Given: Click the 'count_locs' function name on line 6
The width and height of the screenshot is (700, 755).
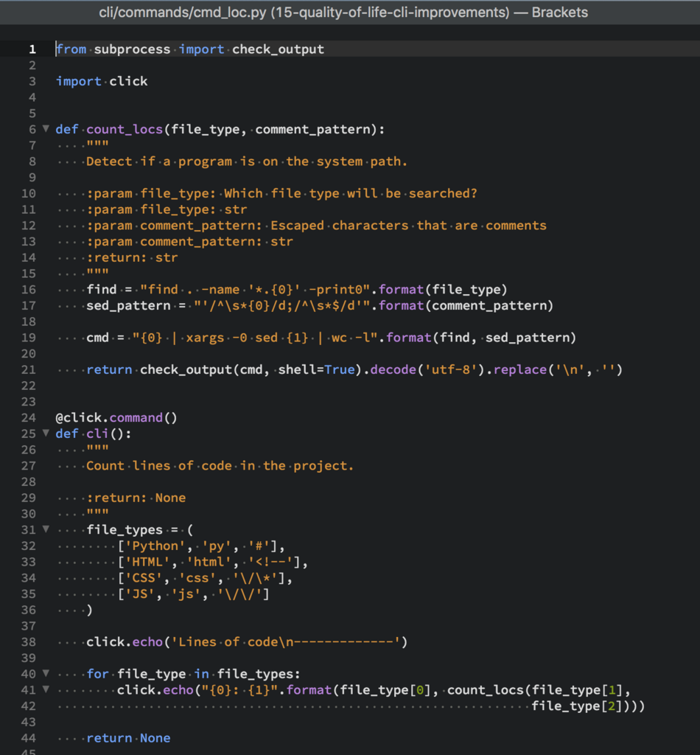Looking at the screenshot, I should point(125,129).
